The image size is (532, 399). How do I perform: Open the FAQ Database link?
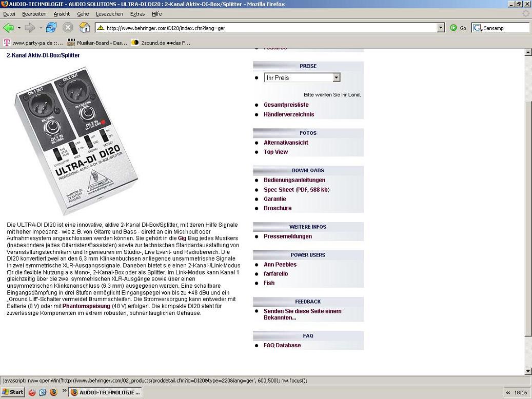[282, 345]
